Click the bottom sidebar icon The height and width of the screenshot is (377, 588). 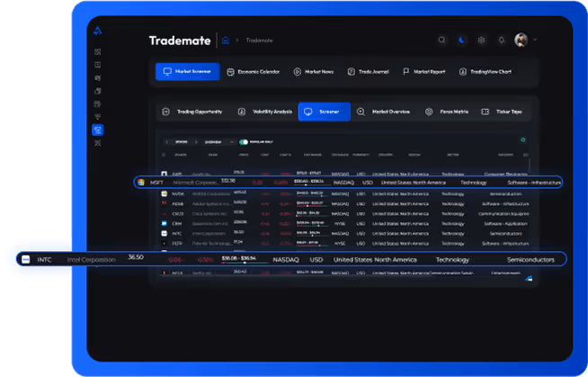[x=97, y=143]
